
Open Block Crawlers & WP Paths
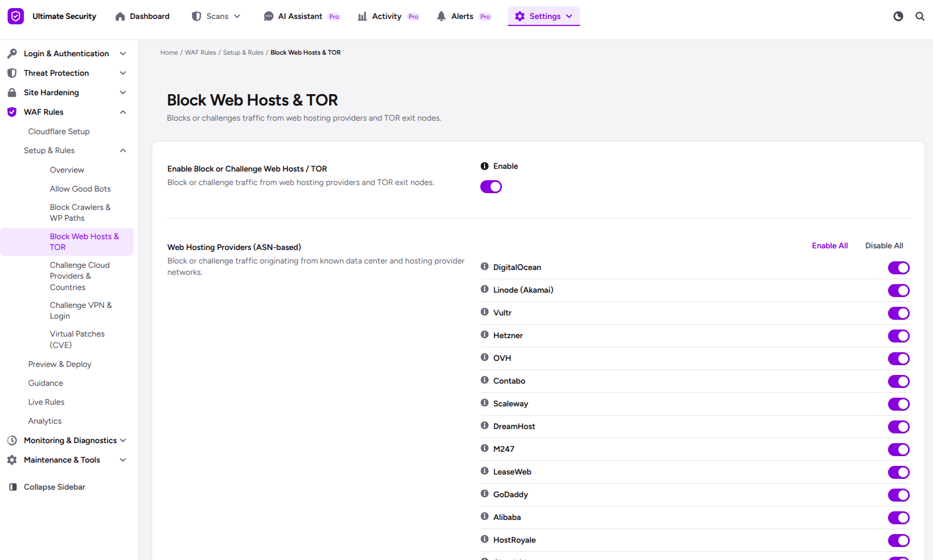pos(80,213)
